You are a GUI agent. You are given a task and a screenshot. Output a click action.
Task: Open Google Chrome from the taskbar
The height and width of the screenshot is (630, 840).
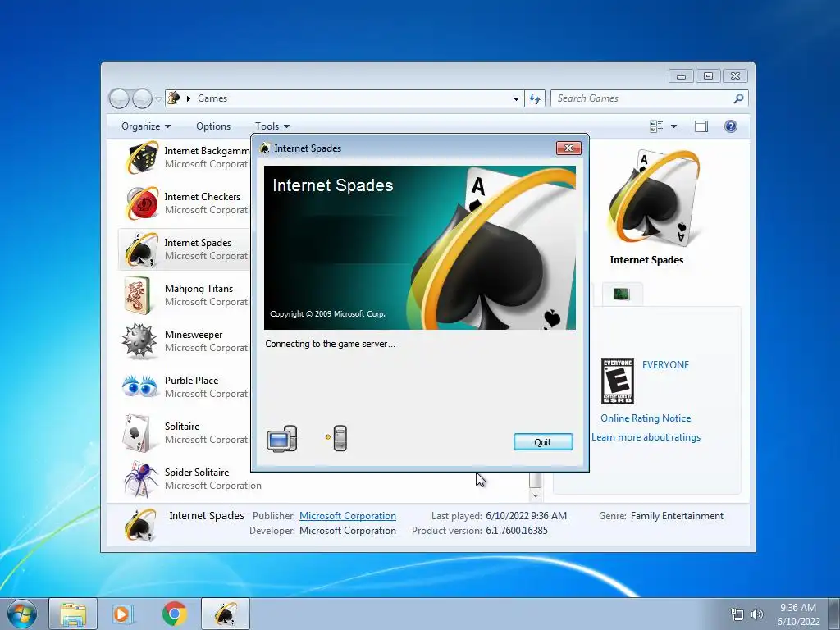(x=174, y=614)
